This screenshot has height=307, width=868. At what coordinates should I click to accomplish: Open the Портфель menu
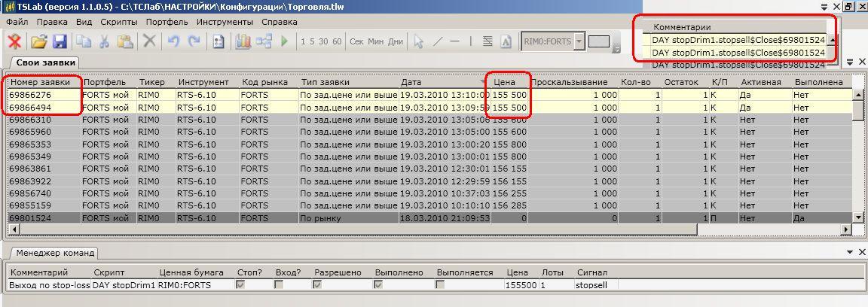tap(167, 22)
